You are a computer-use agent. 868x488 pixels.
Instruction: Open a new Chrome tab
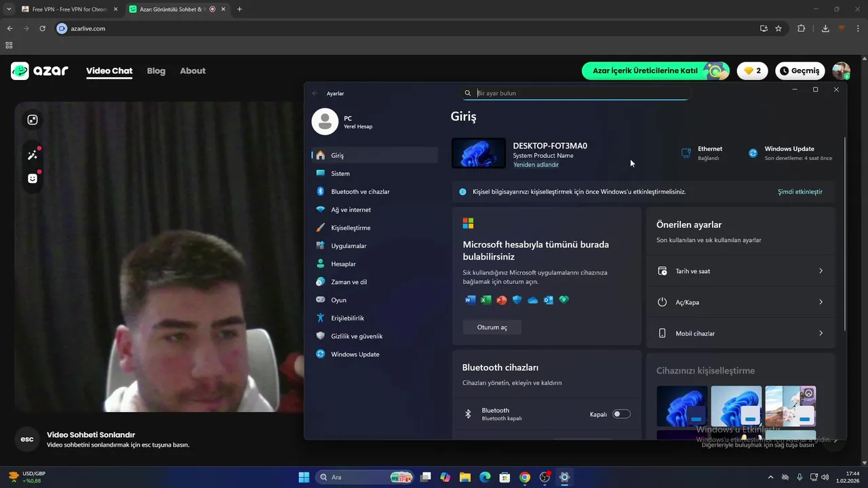tap(239, 9)
